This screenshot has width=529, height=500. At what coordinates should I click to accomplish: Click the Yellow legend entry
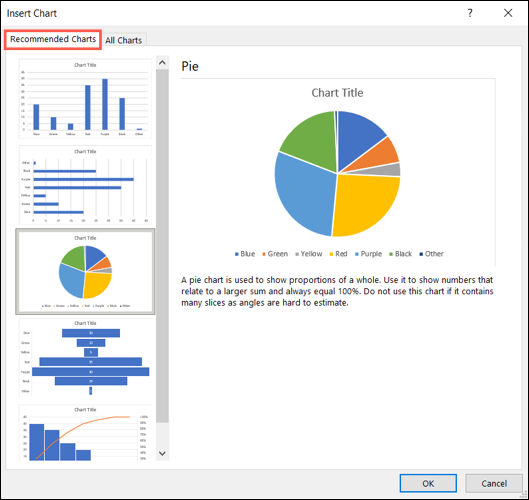[309, 254]
